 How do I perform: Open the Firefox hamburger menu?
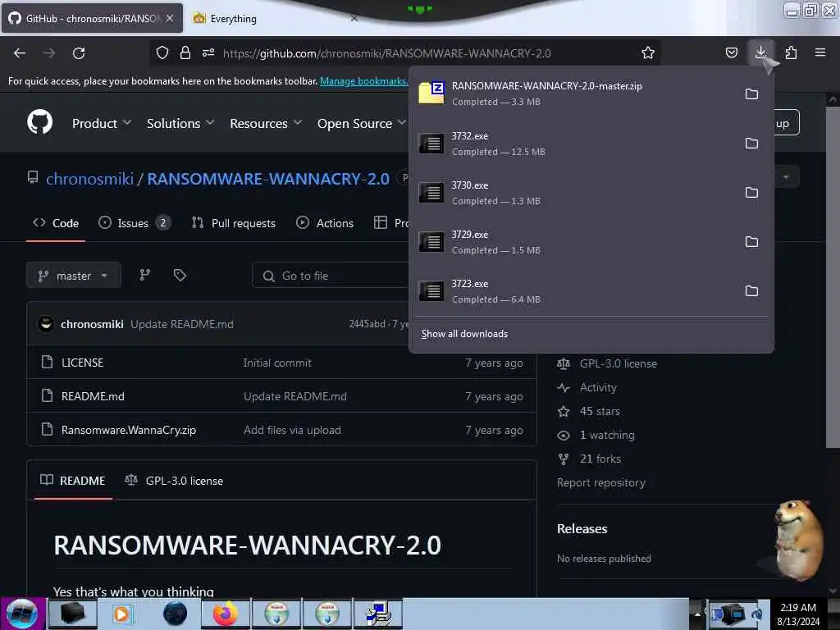(820, 52)
